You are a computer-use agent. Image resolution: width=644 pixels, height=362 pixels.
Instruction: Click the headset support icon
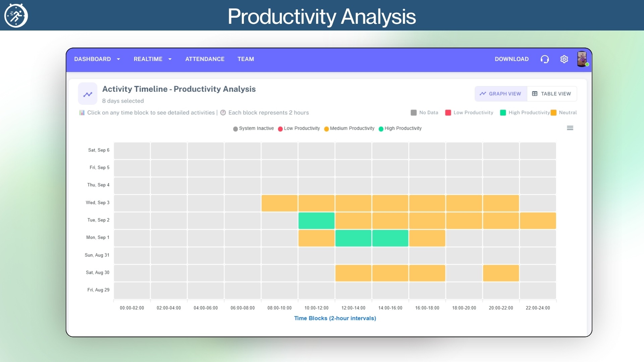point(545,59)
